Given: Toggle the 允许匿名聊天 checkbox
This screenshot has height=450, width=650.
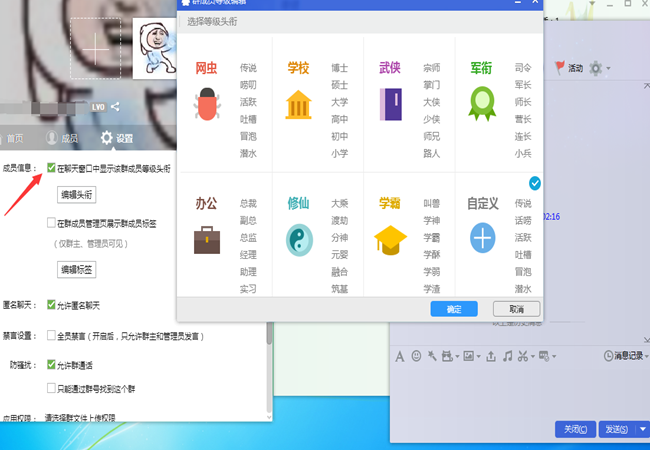Looking at the screenshot, I should [51, 305].
